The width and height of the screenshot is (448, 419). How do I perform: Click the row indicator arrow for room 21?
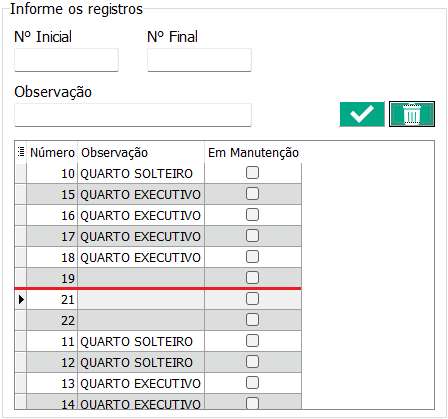point(21,299)
